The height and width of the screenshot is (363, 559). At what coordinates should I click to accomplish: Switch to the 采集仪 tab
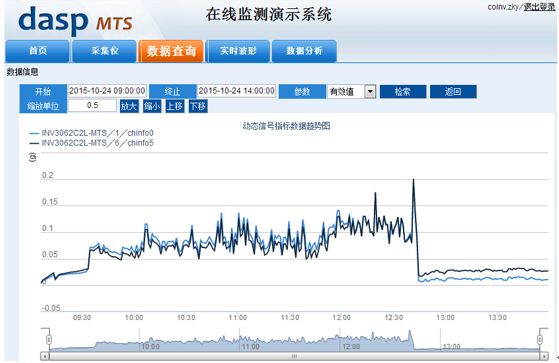click(104, 51)
